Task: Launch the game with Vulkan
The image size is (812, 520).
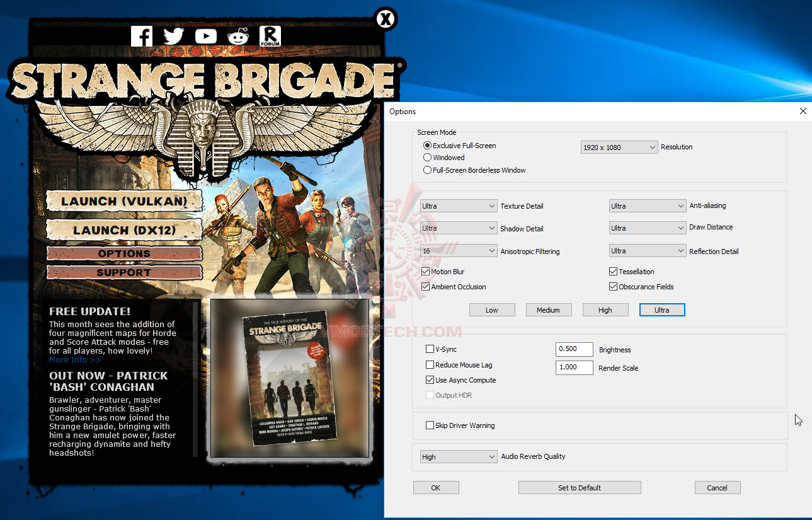Action: pos(124,202)
